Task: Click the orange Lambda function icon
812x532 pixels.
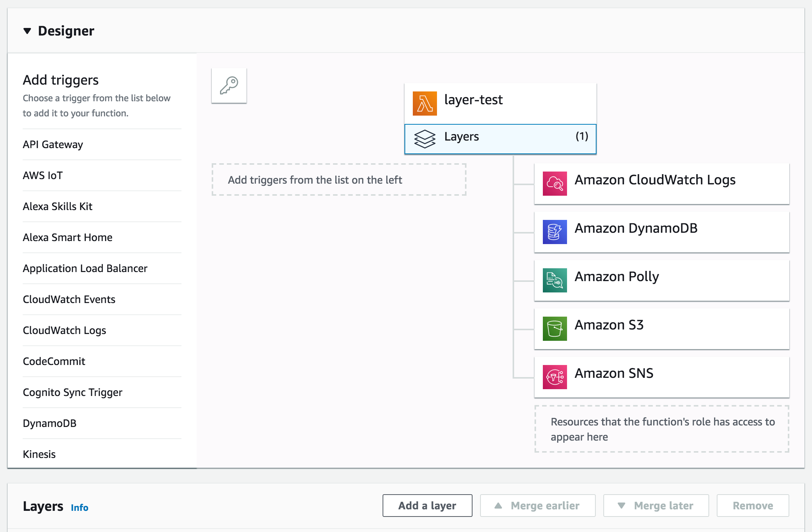Action: (425, 103)
